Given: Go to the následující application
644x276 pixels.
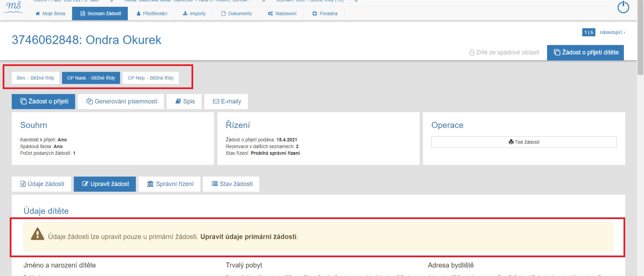Looking at the screenshot, I should click(x=612, y=32).
